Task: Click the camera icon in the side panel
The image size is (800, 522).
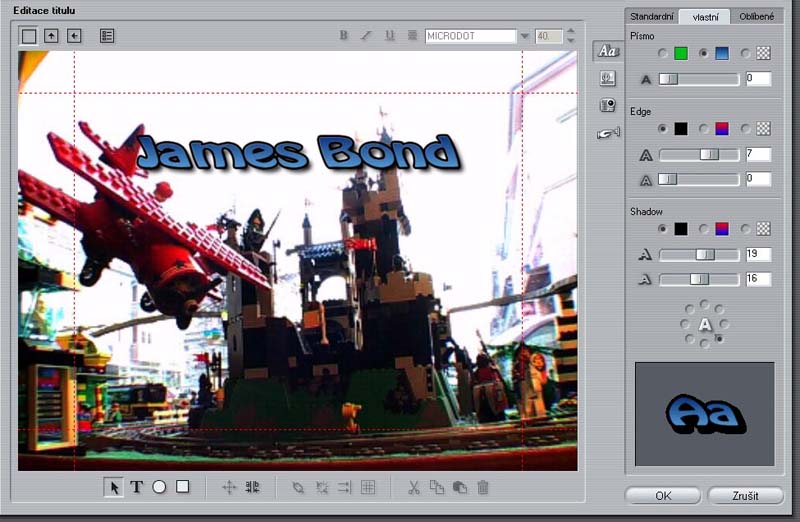Action: (606, 105)
